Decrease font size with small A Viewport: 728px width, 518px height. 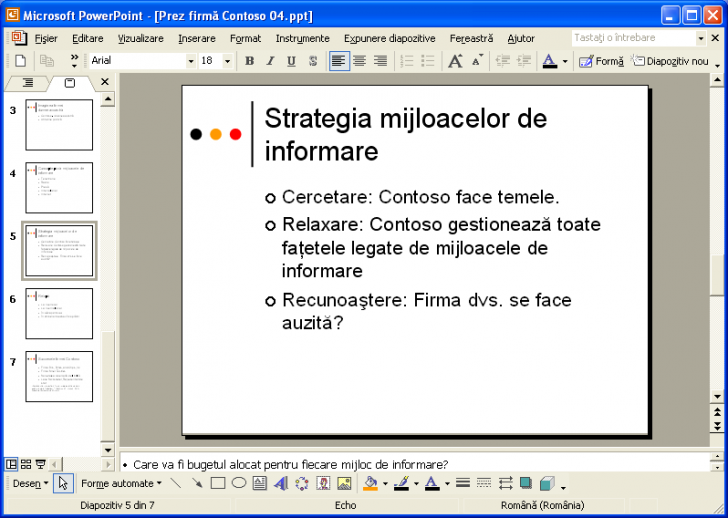[477, 61]
